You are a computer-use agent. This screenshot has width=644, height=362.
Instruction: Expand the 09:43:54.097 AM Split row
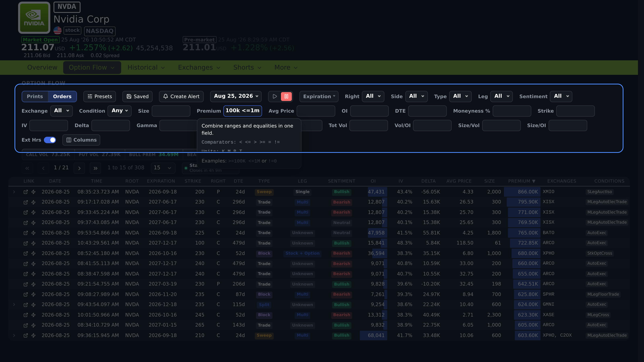(14, 304)
